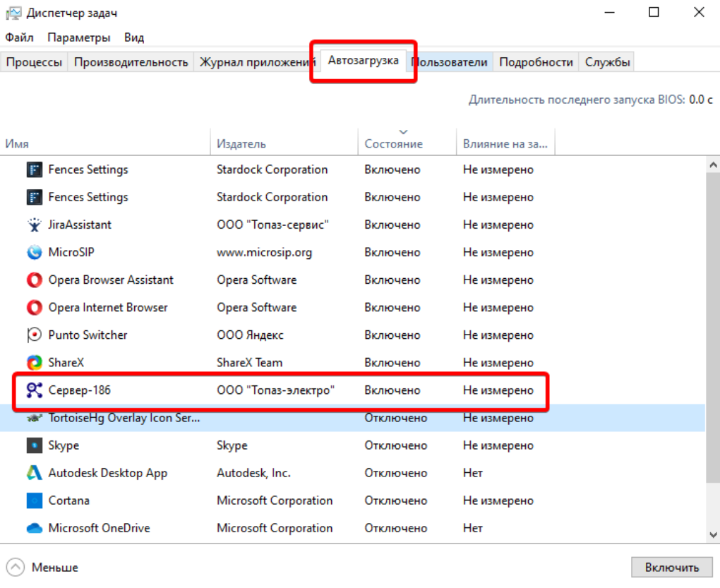
Task: Click publisher ООО Яндекс
Action: click(251, 335)
